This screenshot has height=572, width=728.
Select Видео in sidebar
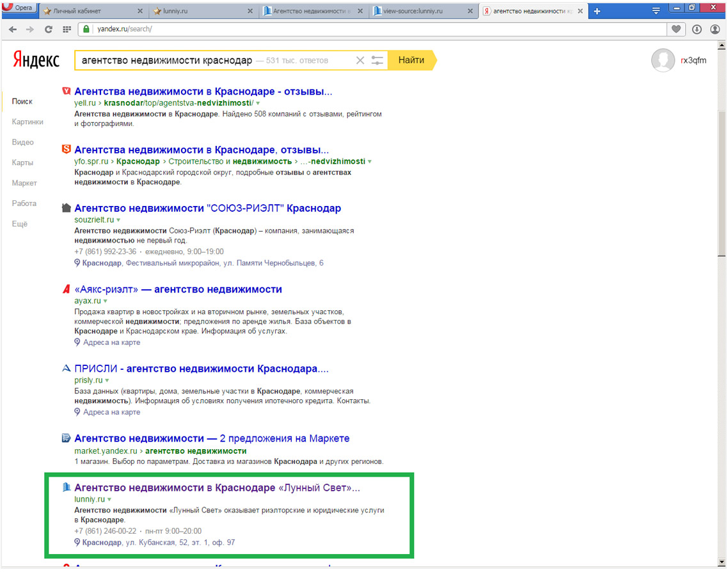coord(23,142)
